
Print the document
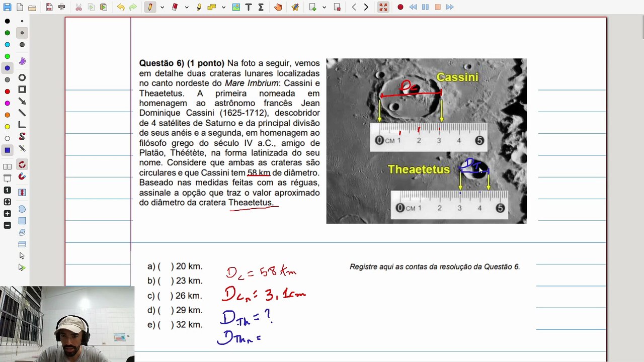coord(61,7)
